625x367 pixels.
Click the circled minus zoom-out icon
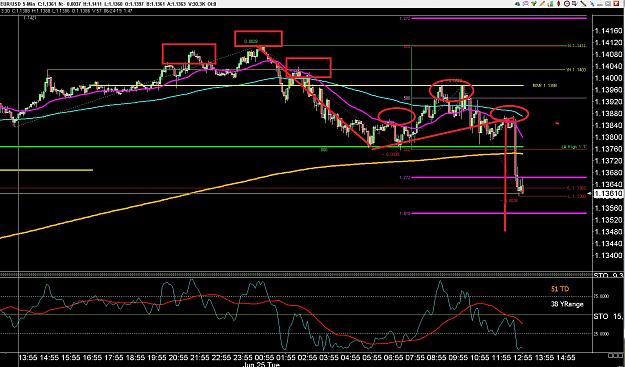point(567,4)
